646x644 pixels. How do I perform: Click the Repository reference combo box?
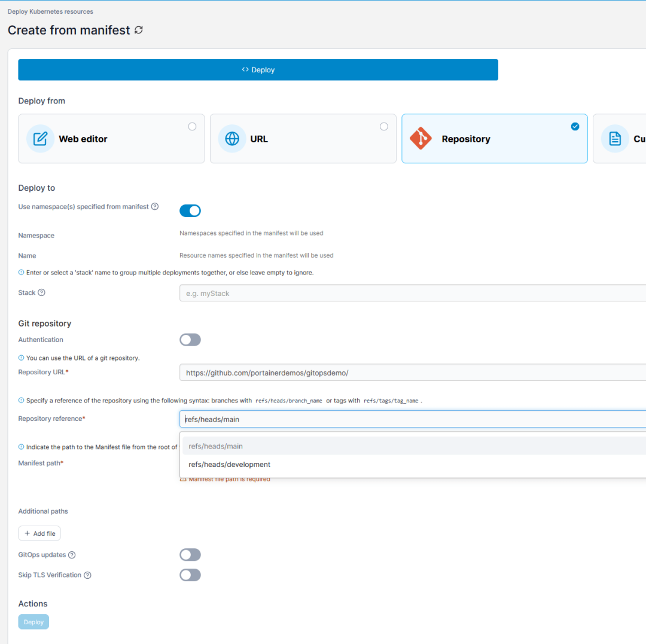[413, 419]
